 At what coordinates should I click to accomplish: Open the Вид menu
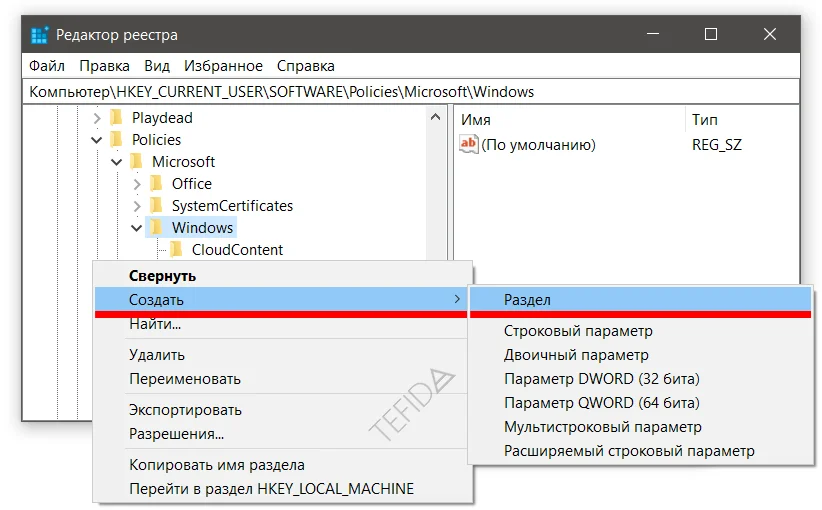coord(157,66)
